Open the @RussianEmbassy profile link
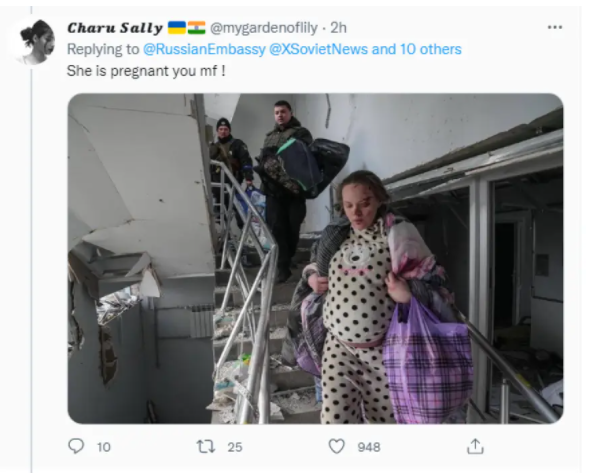Viewport: 607px width, 473px height. [204, 50]
